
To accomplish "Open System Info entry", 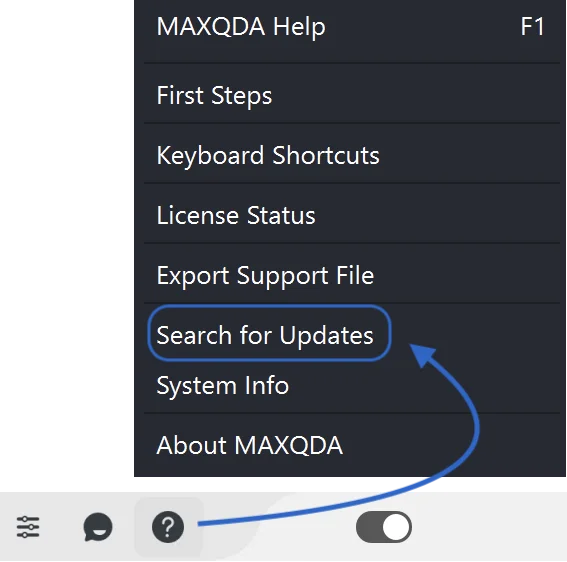I will tap(350, 386).
